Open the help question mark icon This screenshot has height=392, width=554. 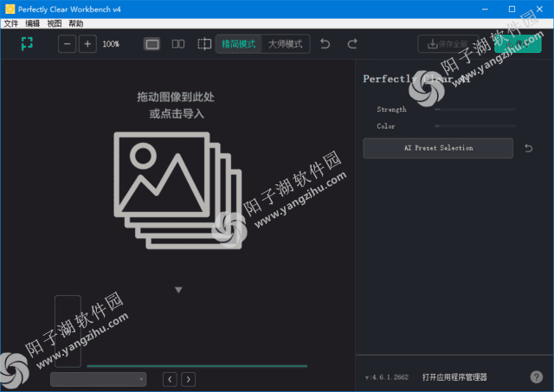tap(537, 376)
